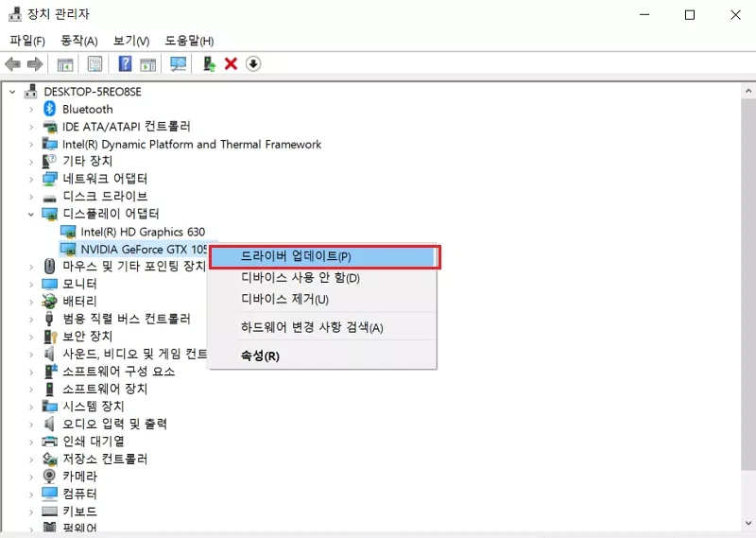Click the show/hide console tree icon
756x538 pixels.
pyautogui.click(x=65, y=63)
